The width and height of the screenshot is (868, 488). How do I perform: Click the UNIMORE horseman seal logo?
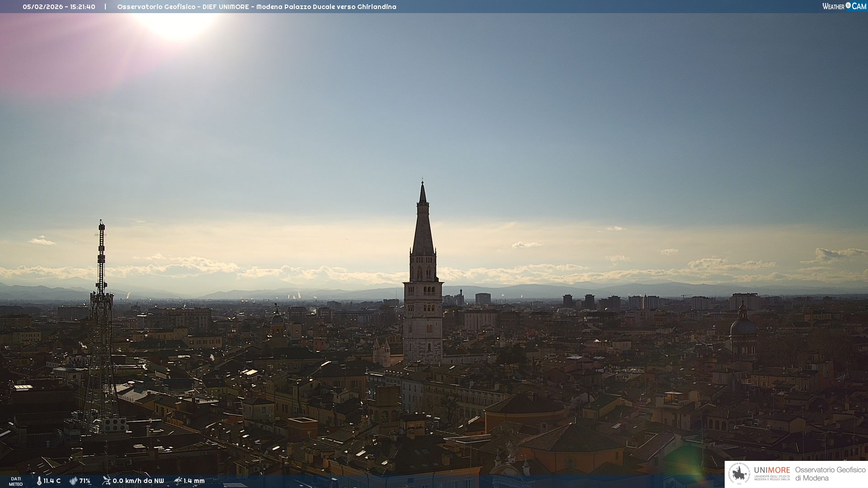click(739, 474)
